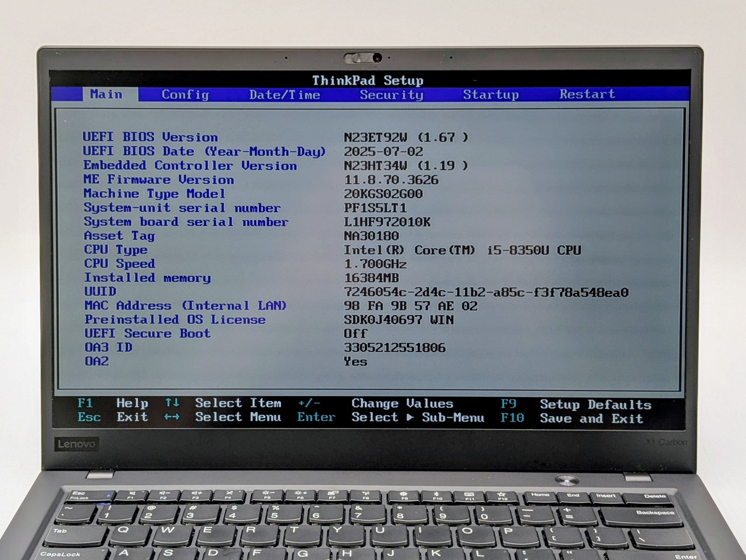Image resolution: width=746 pixels, height=560 pixels.
Task: Select the MAC Address (Internal LAN) label
Action: pyautogui.click(x=186, y=306)
